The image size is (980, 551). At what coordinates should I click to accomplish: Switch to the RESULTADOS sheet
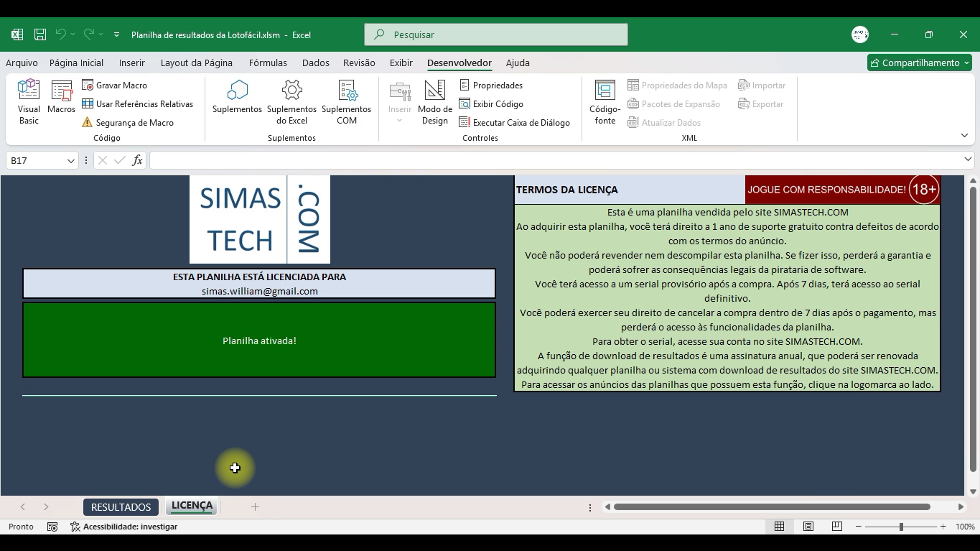[121, 507]
